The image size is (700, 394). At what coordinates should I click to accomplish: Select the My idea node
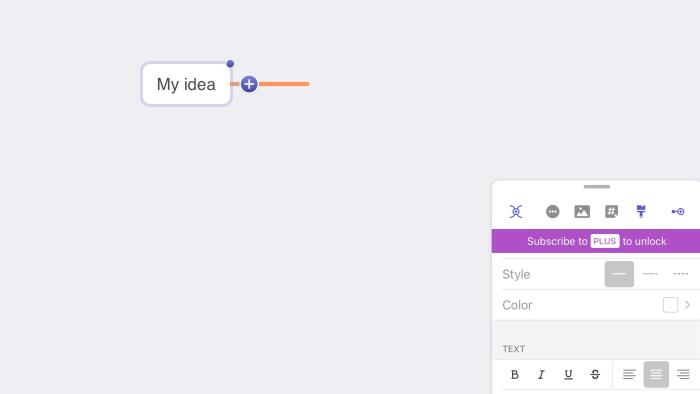click(x=186, y=84)
